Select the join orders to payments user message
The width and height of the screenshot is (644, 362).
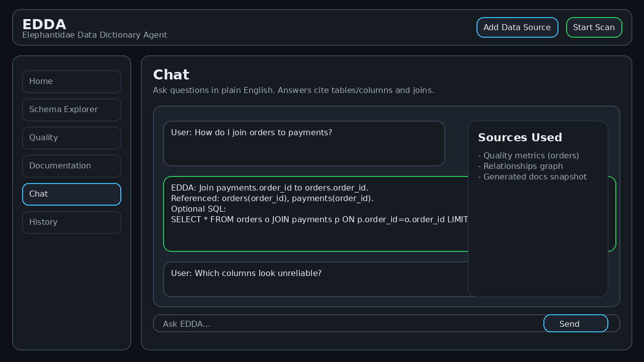(x=304, y=143)
